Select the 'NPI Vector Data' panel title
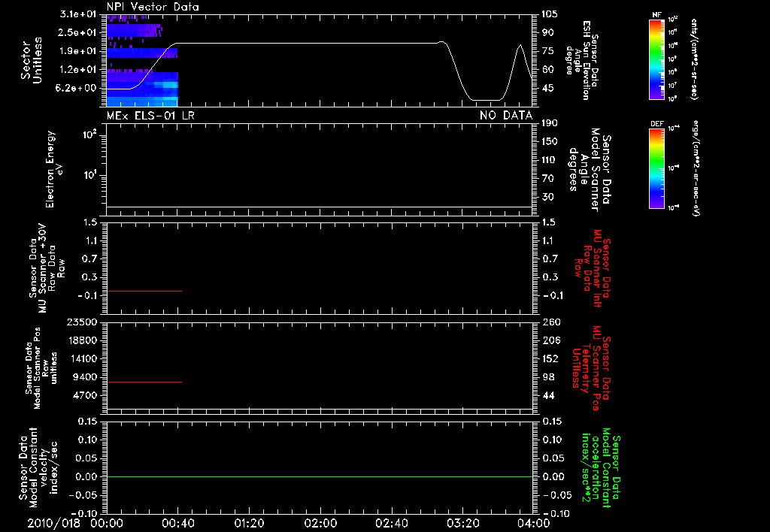 point(153,7)
